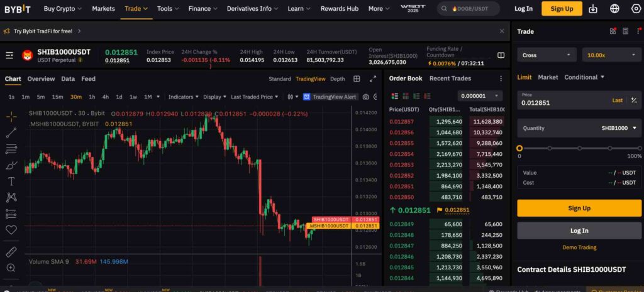
Task: Select the ruler measure tool
Action: click(11, 252)
